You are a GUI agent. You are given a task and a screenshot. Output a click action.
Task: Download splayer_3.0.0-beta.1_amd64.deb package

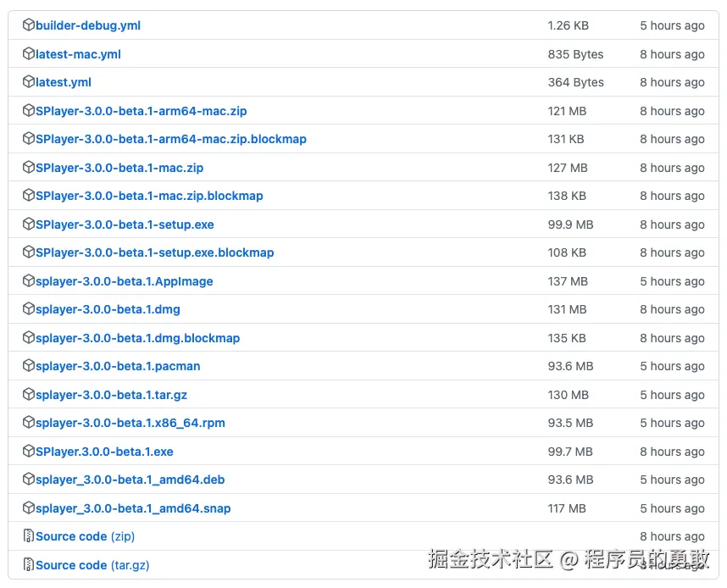coord(130,480)
